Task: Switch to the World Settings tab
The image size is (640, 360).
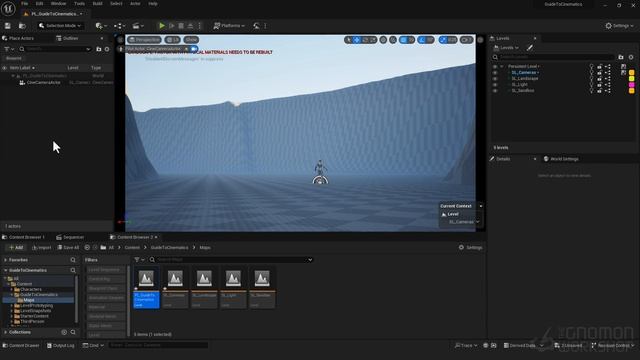Action: point(561,159)
